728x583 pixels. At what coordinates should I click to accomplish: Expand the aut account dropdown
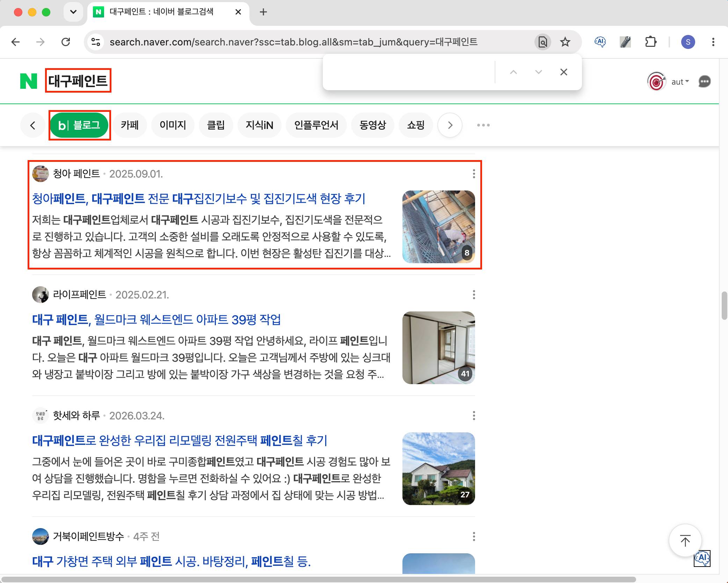coord(680,82)
